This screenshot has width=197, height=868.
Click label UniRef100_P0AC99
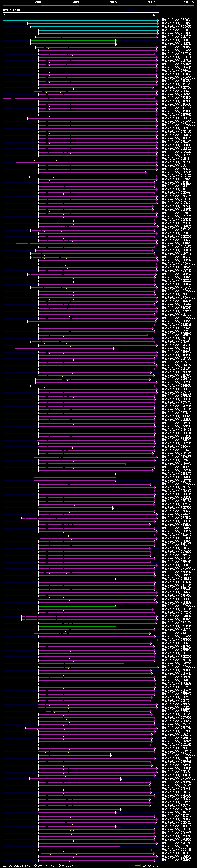[x=177, y=426]
